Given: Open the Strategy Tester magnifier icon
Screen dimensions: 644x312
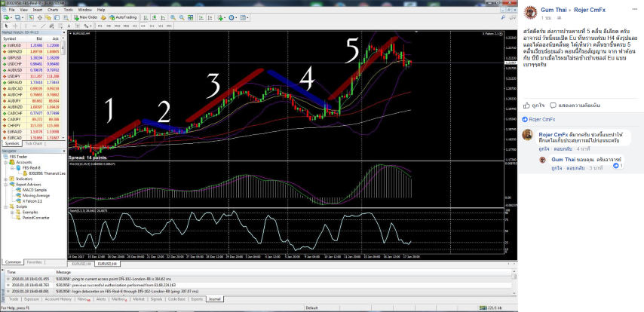Looking at the screenshot, I should click(66, 17).
